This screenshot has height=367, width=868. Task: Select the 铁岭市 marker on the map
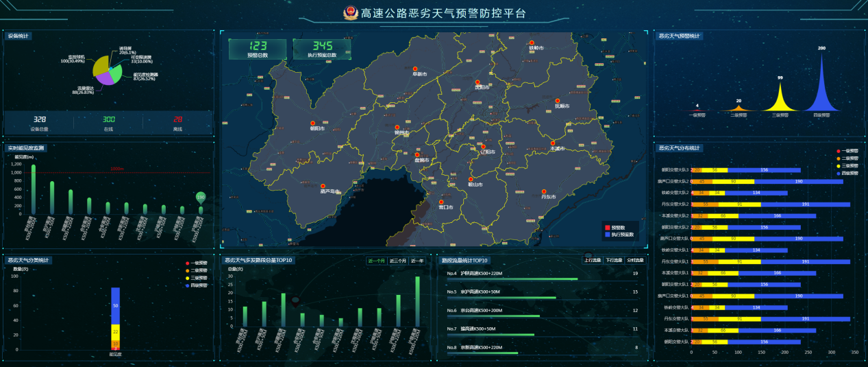[532, 43]
